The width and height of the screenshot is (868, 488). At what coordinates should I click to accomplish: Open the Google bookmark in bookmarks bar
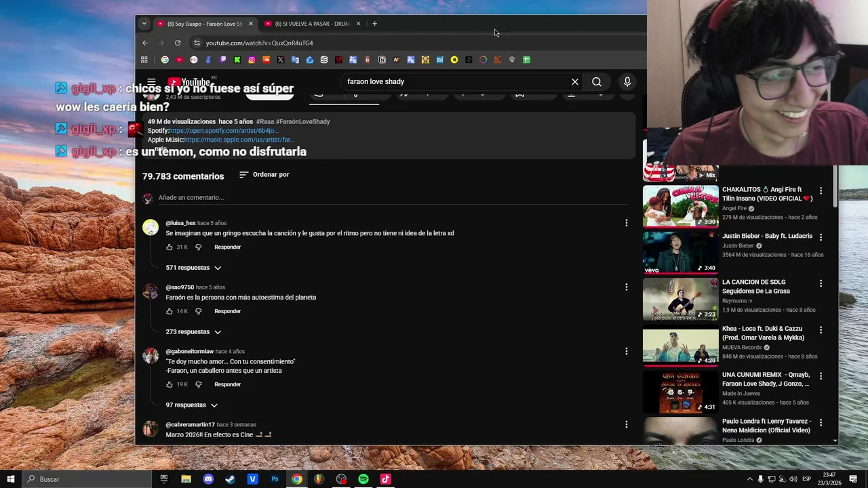pyautogui.click(x=165, y=60)
